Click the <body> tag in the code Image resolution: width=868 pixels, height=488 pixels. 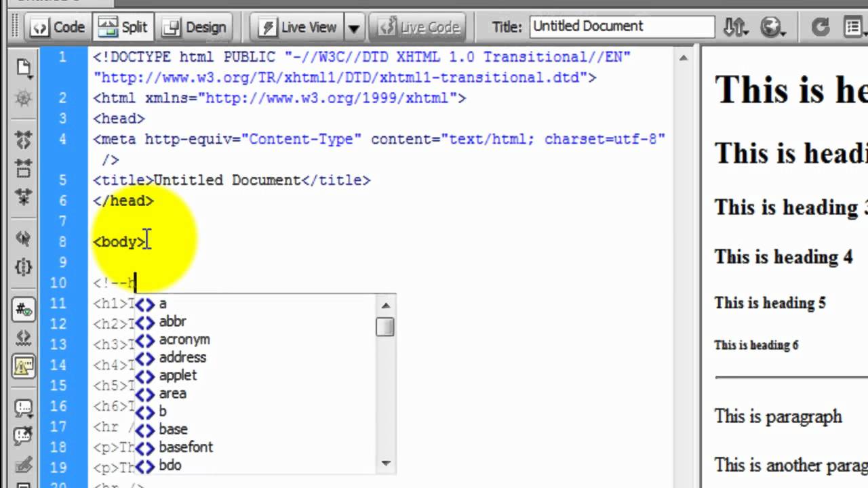coord(119,242)
